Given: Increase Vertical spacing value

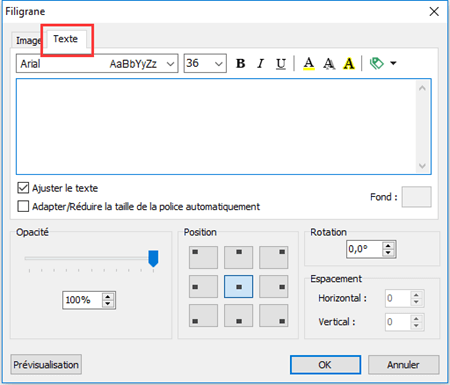Looking at the screenshot, I should coord(416,319).
